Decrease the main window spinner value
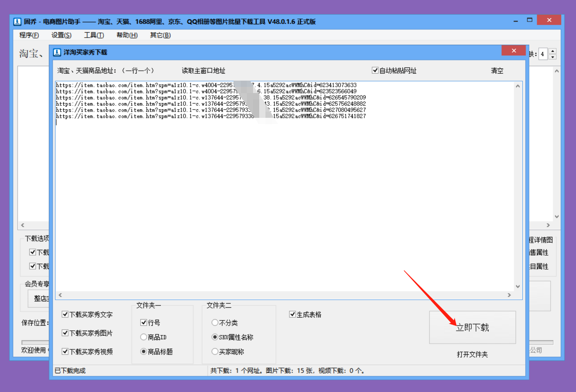Image resolution: width=576 pixels, height=392 pixels. (552, 57)
